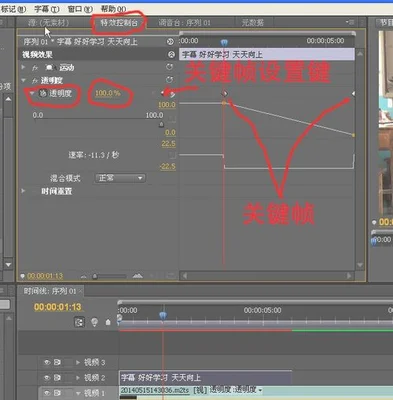Click the set marker light-bulb icon

point(94,322)
